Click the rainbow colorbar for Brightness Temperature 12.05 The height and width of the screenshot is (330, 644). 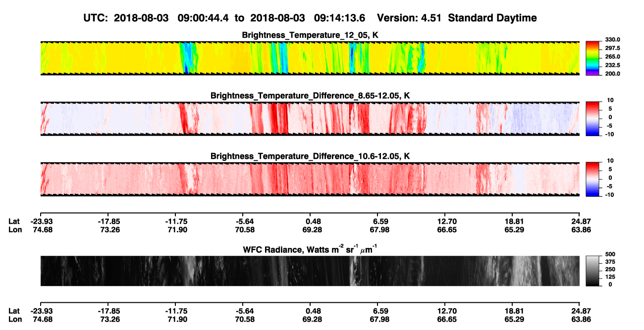click(x=592, y=58)
